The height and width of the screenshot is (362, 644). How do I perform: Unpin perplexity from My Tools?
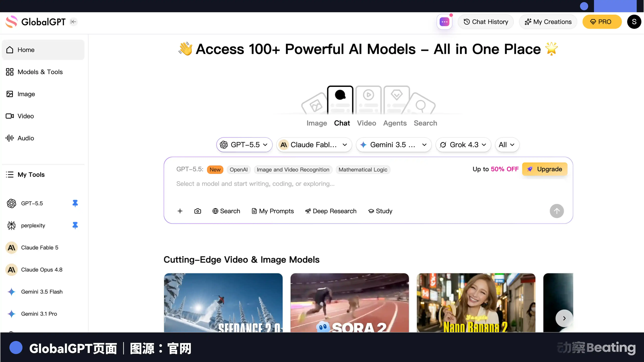pyautogui.click(x=75, y=225)
